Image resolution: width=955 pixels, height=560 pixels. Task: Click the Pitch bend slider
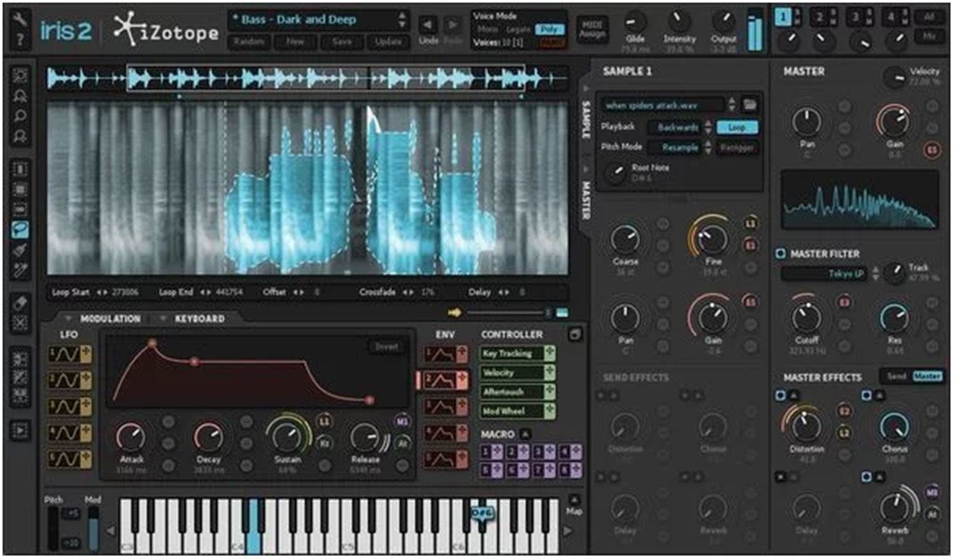click(x=53, y=528)
